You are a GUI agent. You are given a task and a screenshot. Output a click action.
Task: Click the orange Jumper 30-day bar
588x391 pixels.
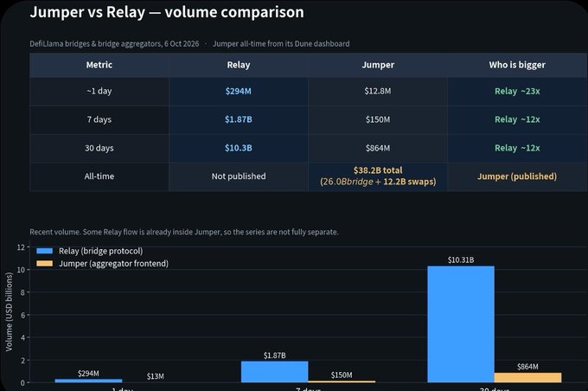click(x=528, y=378)
